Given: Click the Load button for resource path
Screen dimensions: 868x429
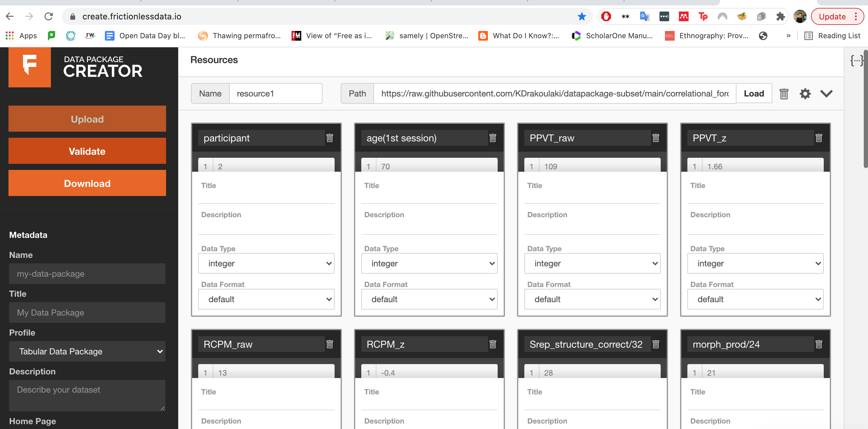Looking at the screenshot, I should pyautogui.click(x=753, y=93).
